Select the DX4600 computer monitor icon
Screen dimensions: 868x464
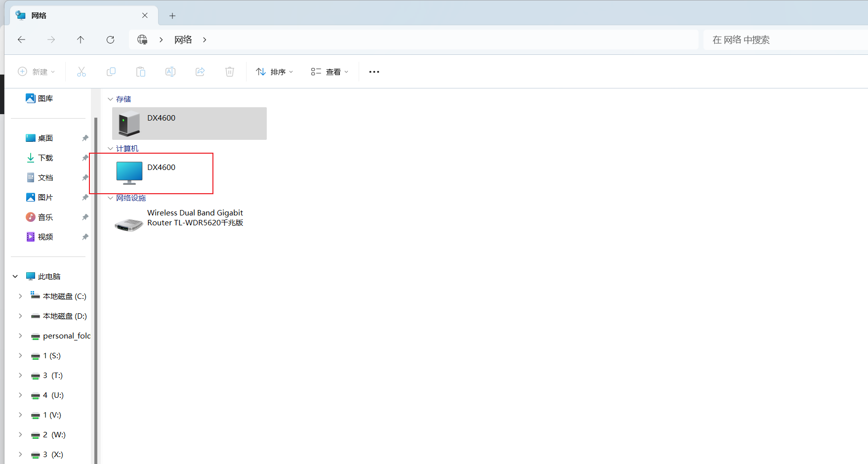[129, 172]
